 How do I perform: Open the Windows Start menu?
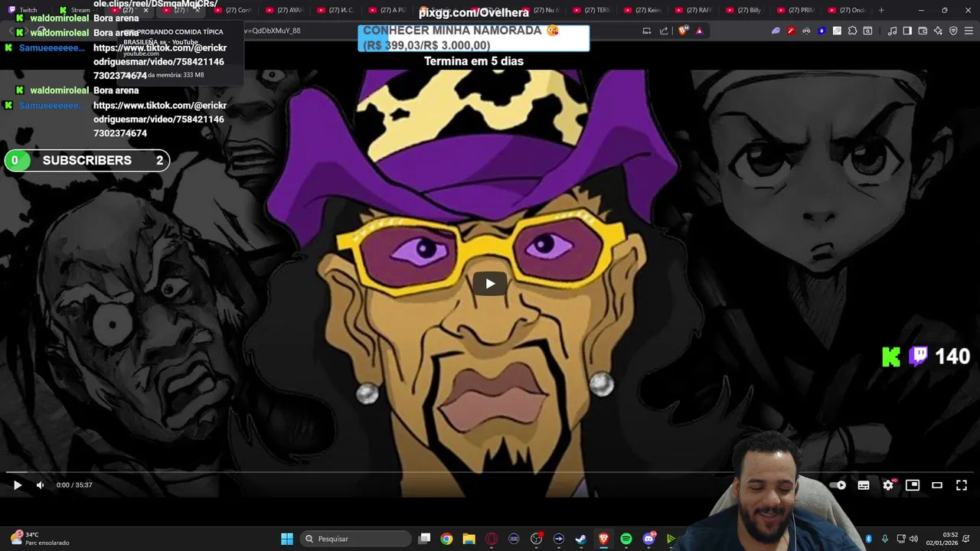pos(287,539)
